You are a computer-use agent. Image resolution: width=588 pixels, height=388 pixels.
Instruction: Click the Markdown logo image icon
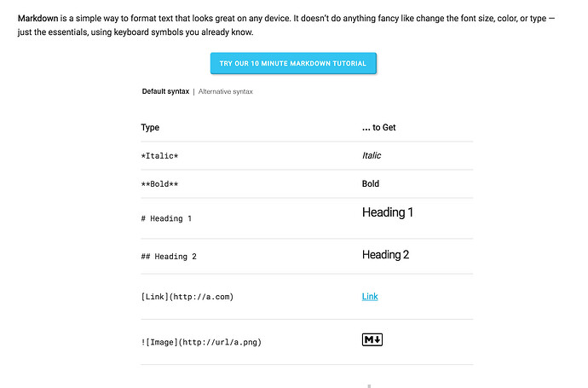click(372, 339)
